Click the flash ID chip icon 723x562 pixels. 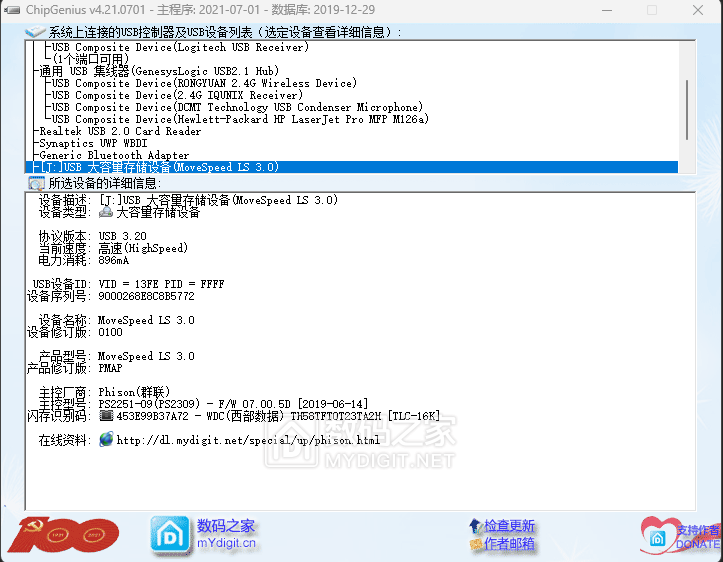(106, 416)
